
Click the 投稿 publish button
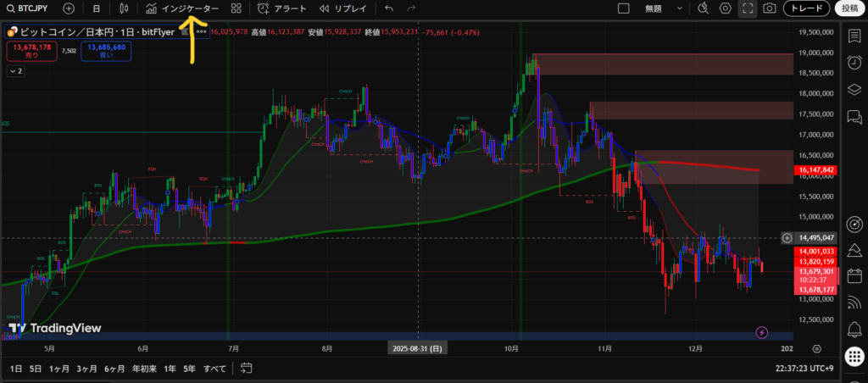tap(850, 8)
